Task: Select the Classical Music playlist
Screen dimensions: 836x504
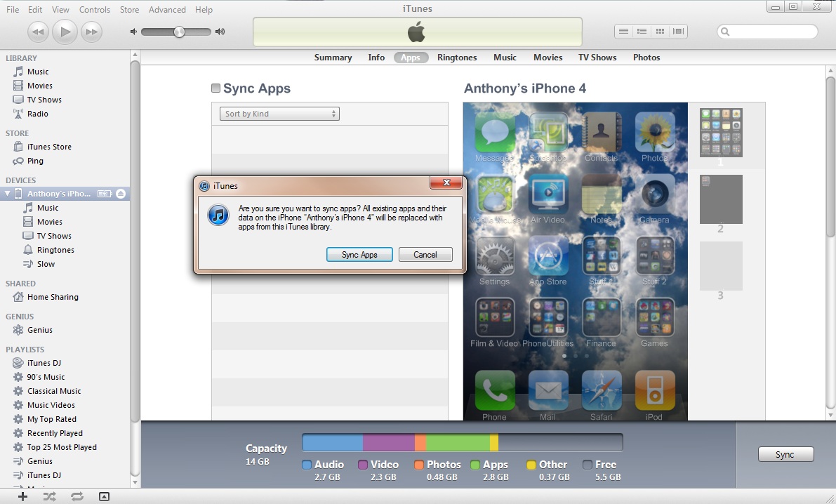Action: (x=54, y=391)
